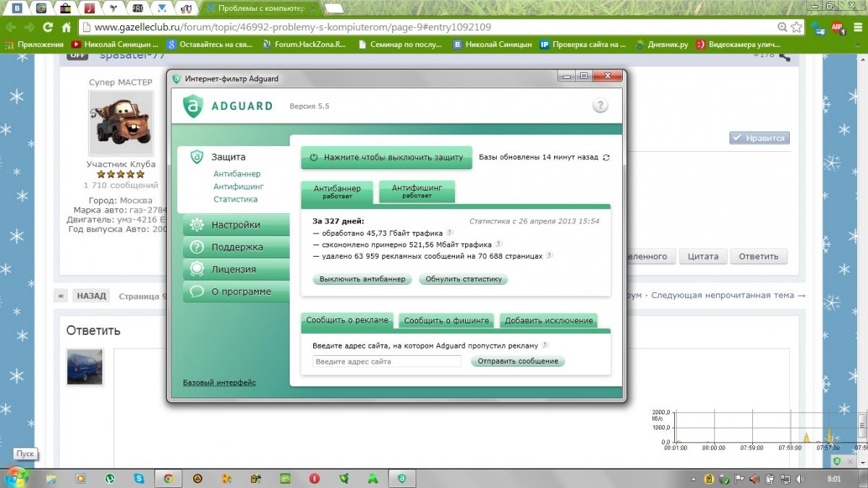Viewport: 868px width, 488px height.
Task: Show hidden system tray icons
Action: (695, 479)
